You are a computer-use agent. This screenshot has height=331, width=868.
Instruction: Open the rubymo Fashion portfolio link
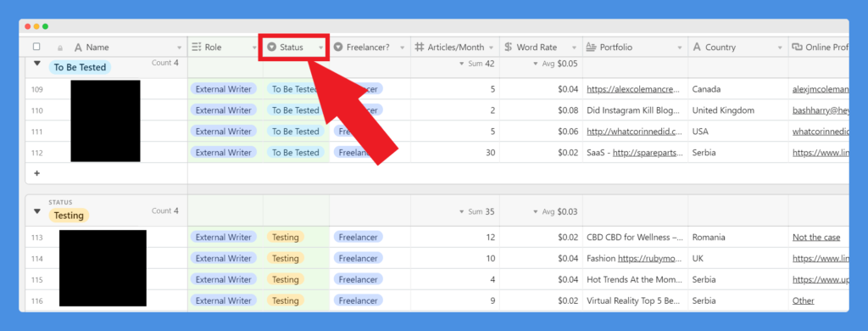coord(648,258)
